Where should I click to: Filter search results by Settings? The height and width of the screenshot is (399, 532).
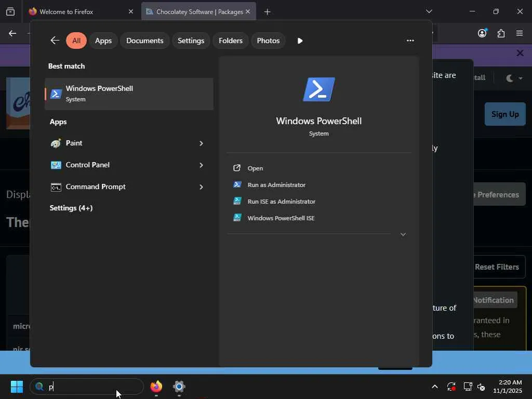191,41
